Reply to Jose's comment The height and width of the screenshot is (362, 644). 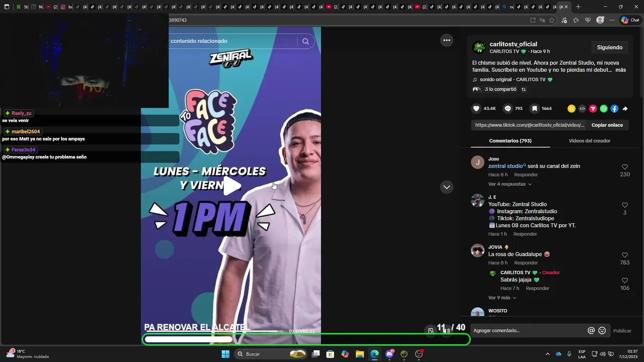(526, 174)
